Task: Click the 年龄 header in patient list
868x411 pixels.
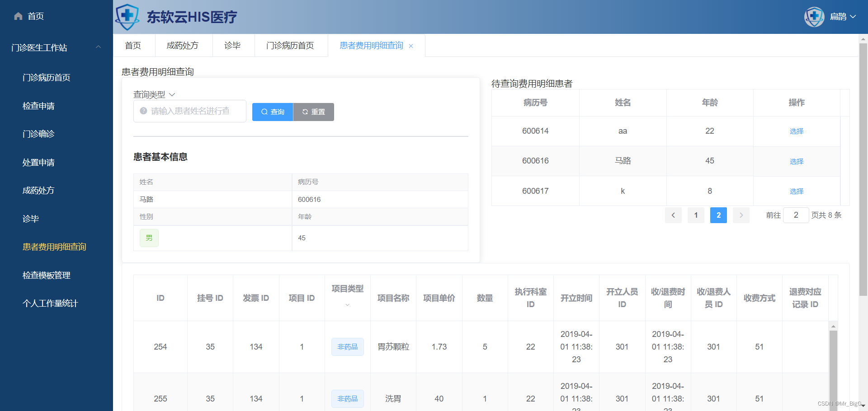Action: pos(710,103)
